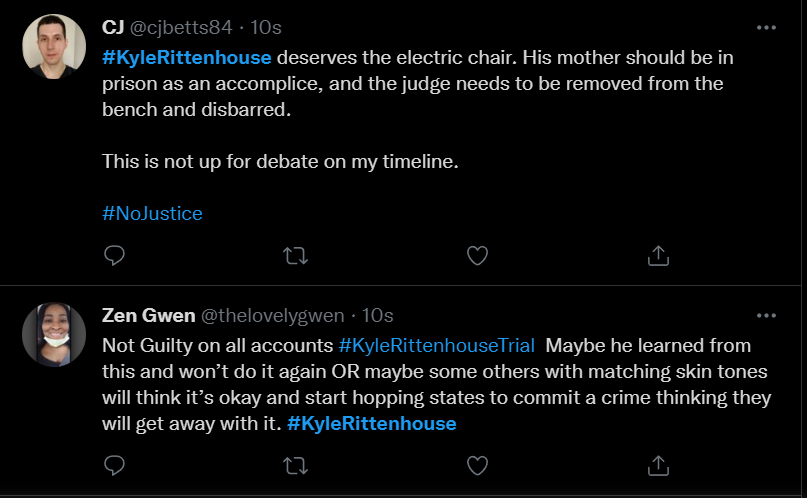The height and width of the screenshot is (498, 807).
Task: Open the @thelovelygwen handle
Action: [x=273, y=316]
